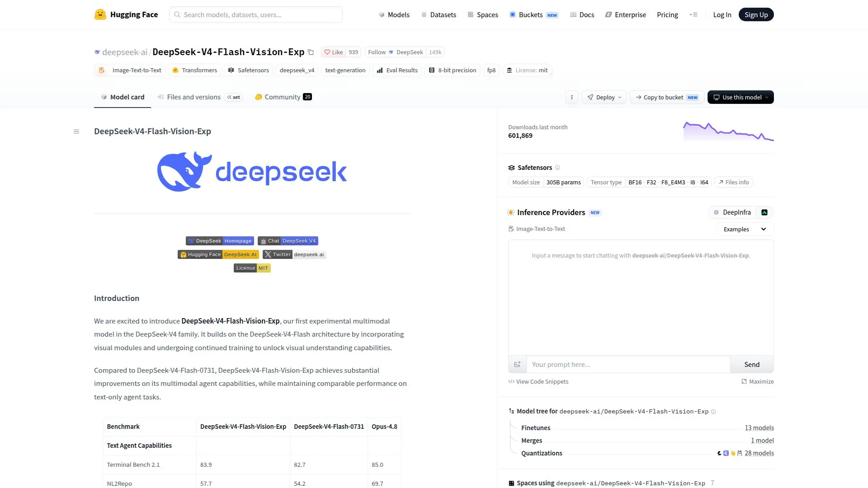This screenshot has height=488, width=868.
Task: Click the License: mit tag
Action: pos(527,70)
